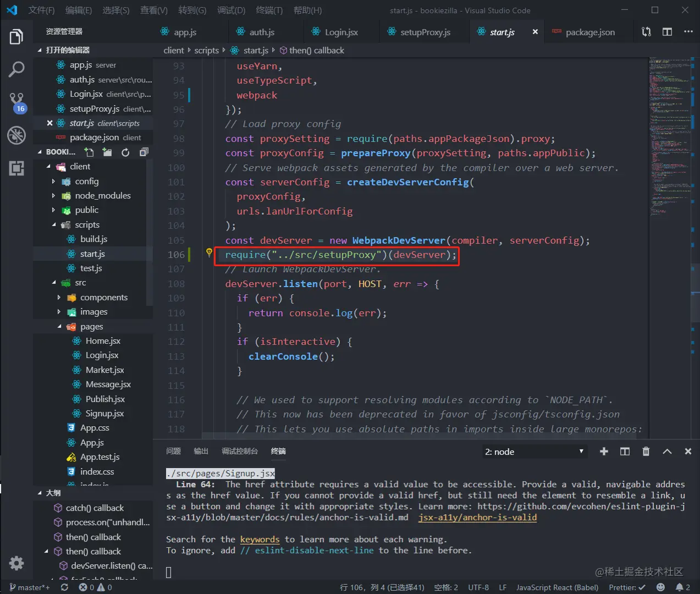Click the then() callback breadcrumb
The width and height of the screenshot is (700, 594).
tap(312, 51)
